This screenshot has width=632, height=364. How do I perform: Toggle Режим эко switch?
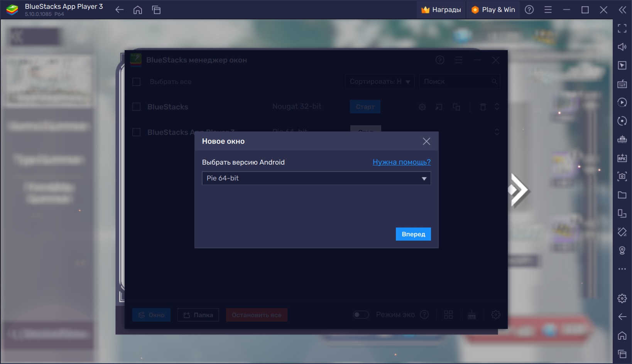click(x=361, y=315)
